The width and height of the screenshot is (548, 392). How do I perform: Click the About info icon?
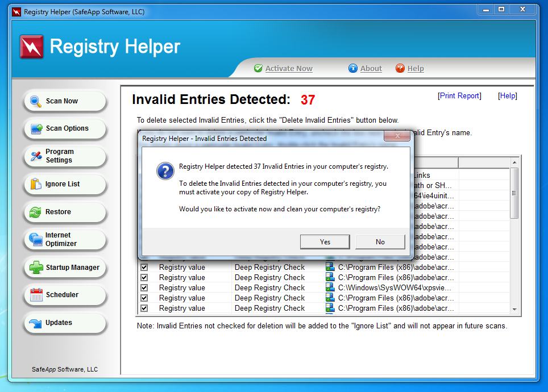(353, 68)
